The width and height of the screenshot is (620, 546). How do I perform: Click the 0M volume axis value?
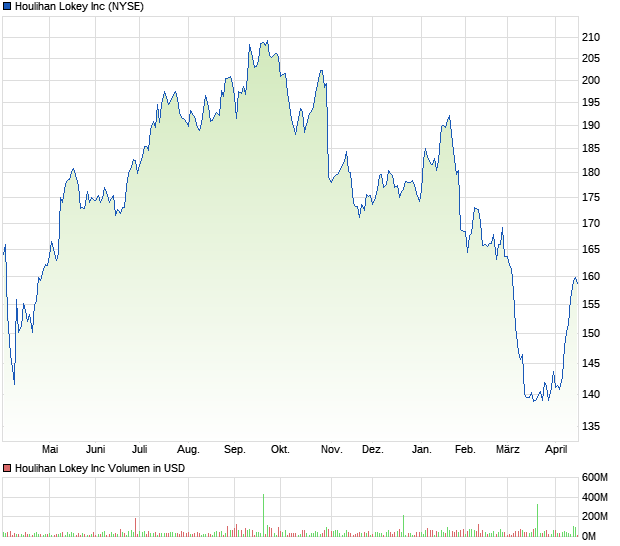click(588, 537)
